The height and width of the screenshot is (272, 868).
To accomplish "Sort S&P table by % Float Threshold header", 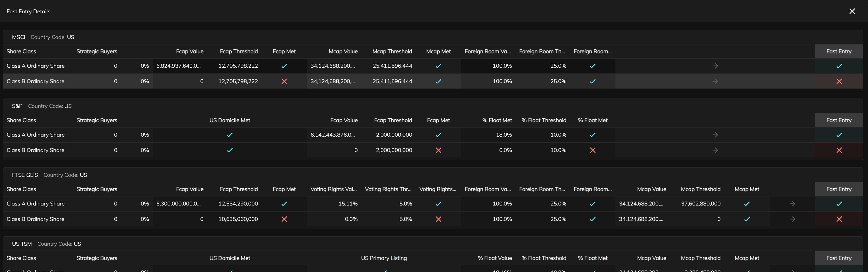I will 543,121.
